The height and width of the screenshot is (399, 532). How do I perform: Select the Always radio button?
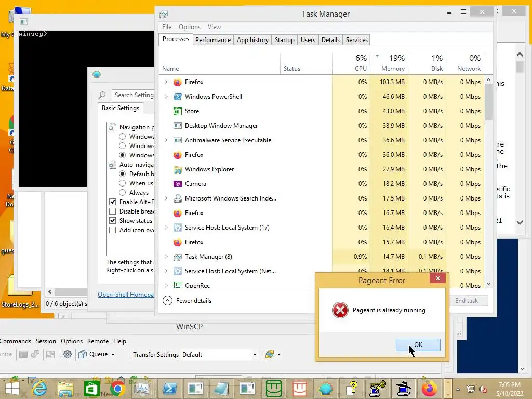click(x=123, y=192)
